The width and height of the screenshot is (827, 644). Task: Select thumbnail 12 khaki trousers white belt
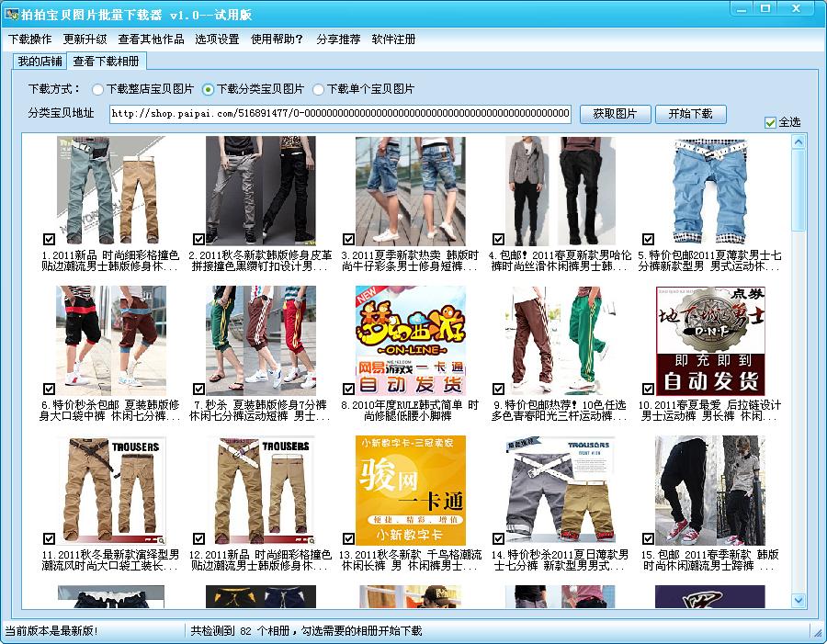pos(261,491)
